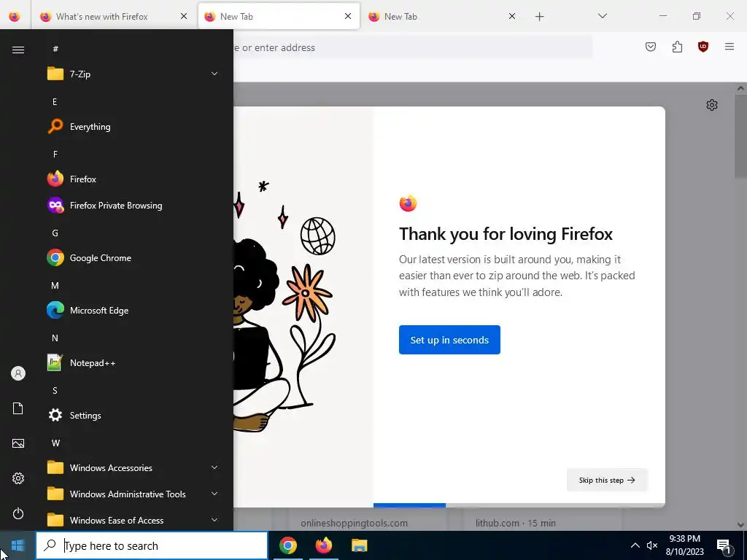Click the muted volume tray icon
The height and width of the screenshot is (560, 747).
point(652,545)
